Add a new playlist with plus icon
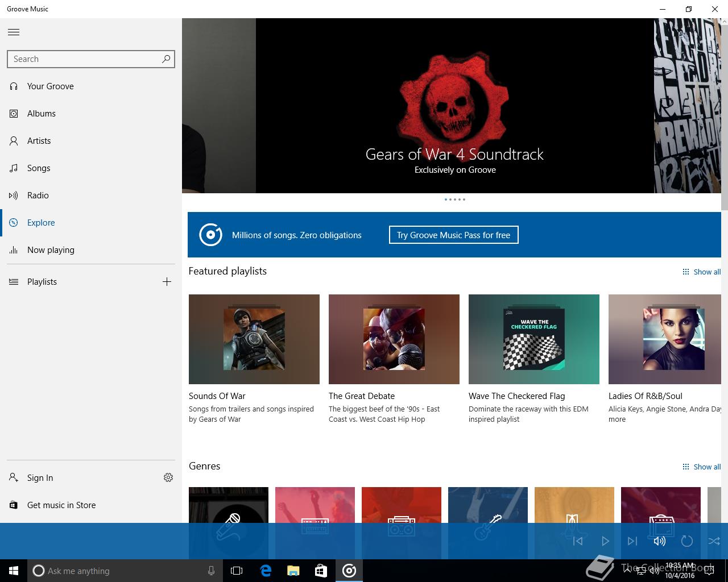 coord(167,282)
